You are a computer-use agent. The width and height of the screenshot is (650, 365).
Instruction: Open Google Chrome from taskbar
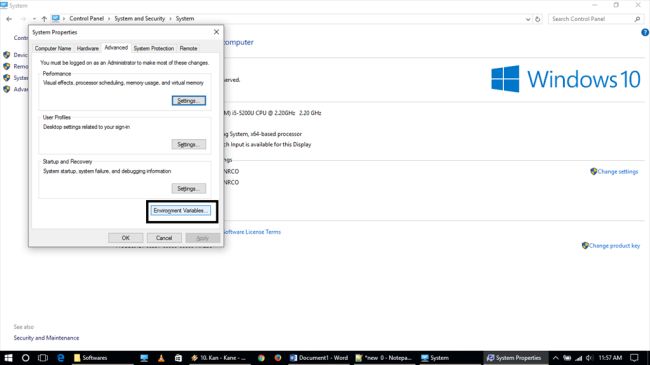coord(261,358)
